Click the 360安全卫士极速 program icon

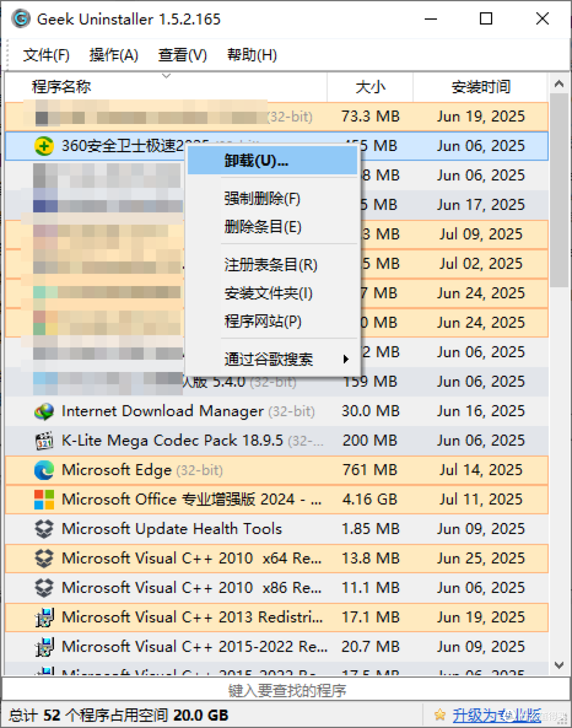point(44,146)
